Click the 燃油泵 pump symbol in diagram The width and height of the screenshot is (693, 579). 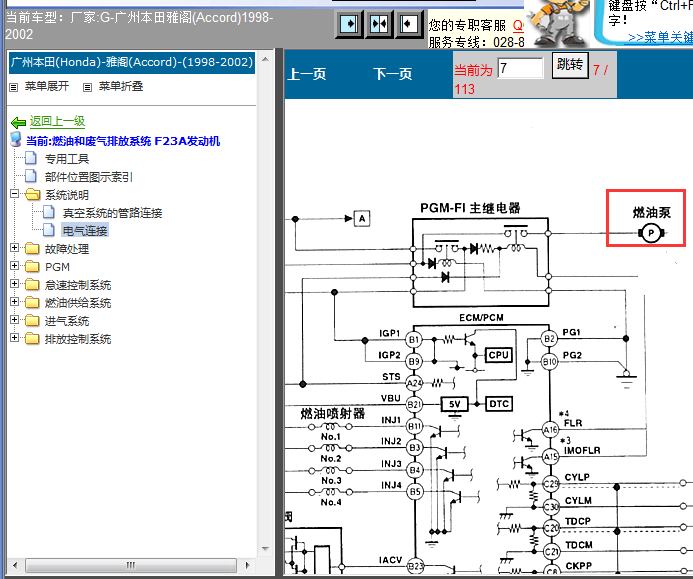651,233
